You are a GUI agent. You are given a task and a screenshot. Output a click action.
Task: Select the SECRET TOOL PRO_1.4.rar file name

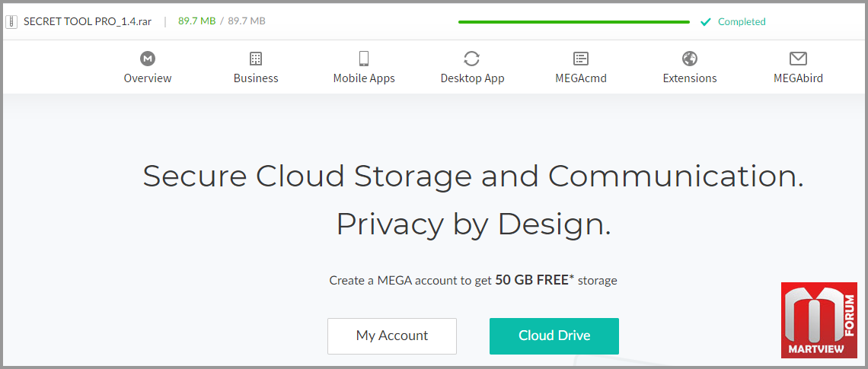pos(88,21)
